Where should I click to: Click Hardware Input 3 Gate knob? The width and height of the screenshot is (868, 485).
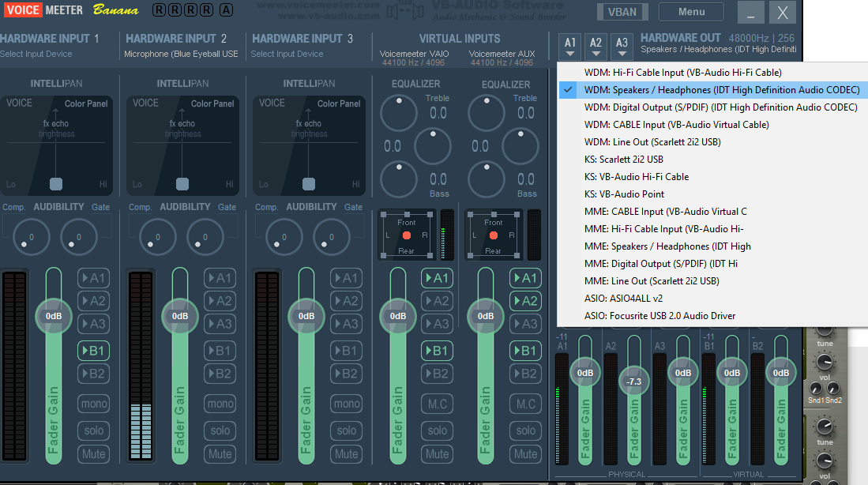(x=331, y=238)
